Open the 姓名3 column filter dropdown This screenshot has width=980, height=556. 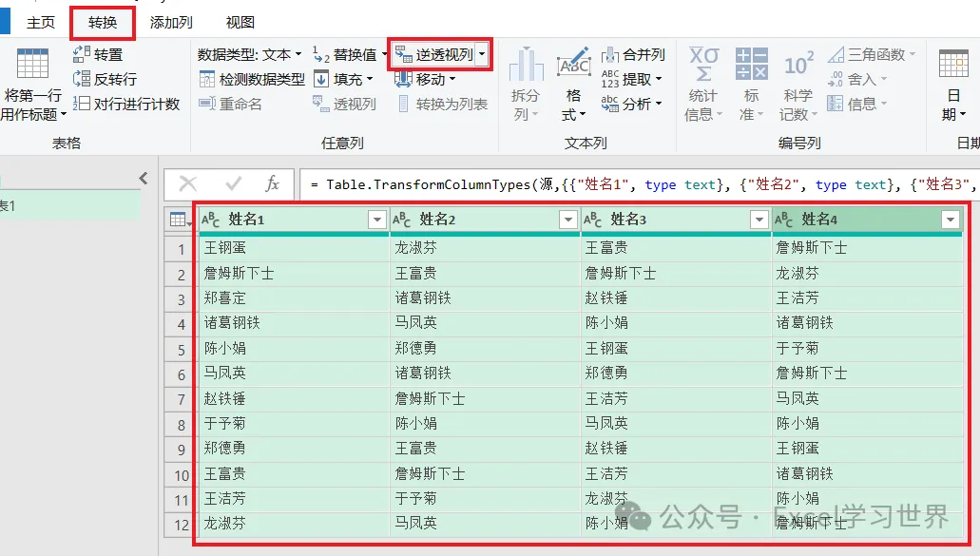[x=759, y=220]
